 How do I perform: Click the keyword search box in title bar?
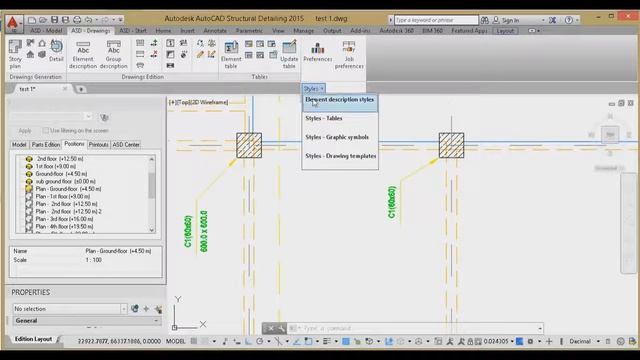pos(436,20)
